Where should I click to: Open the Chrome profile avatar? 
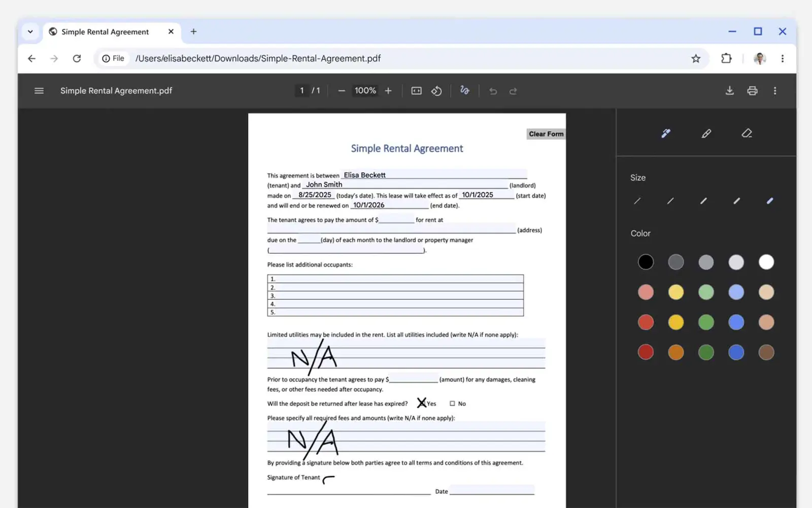tap(760, 58)
